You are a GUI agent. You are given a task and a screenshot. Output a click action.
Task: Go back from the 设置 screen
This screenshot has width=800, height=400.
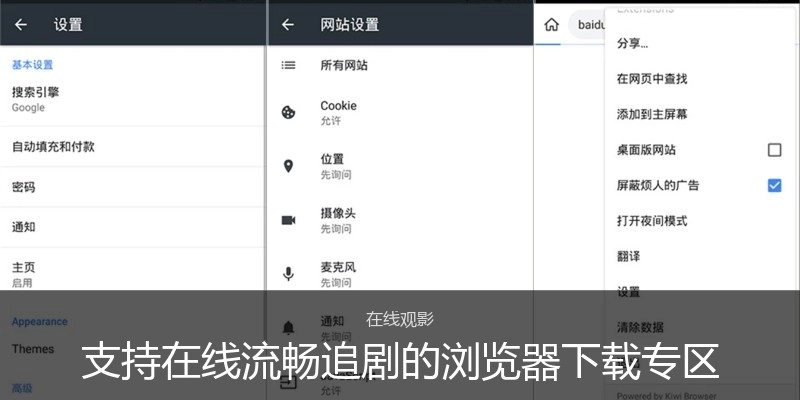20,24
